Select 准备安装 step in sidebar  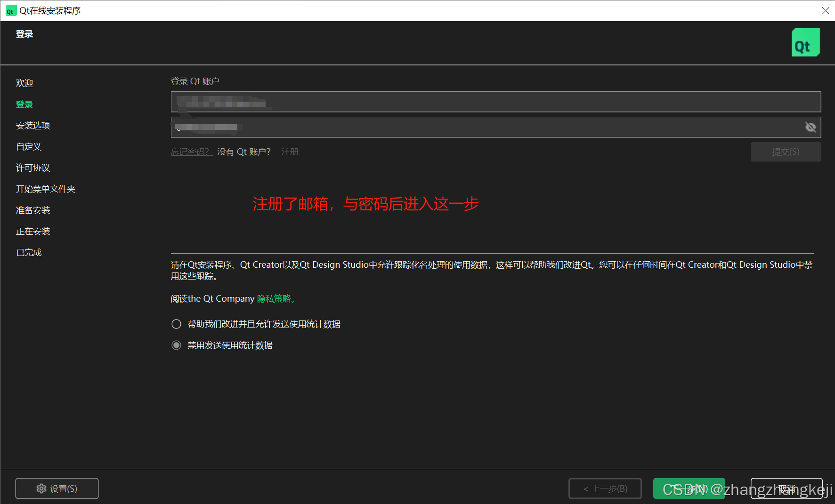[33, 210]
